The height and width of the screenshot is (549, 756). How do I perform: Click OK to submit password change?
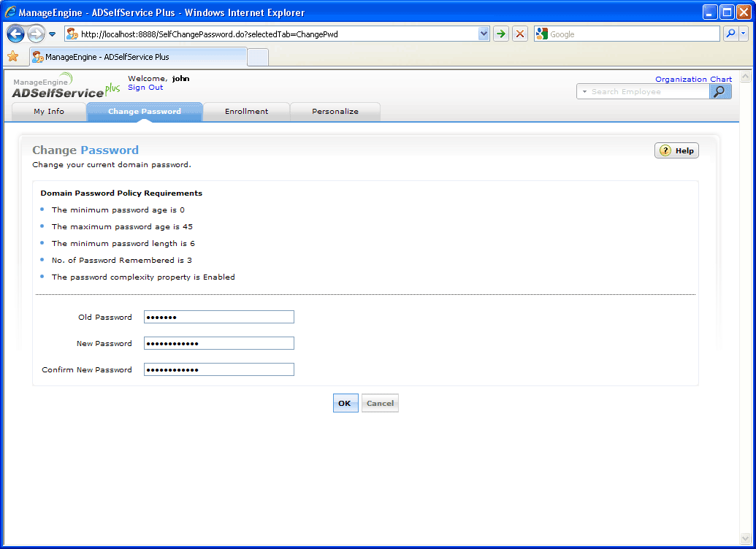coord(345,404)
